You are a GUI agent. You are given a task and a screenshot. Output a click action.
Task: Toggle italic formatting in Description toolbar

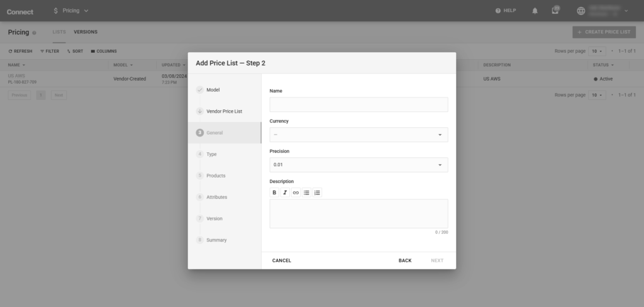point(285,193)
